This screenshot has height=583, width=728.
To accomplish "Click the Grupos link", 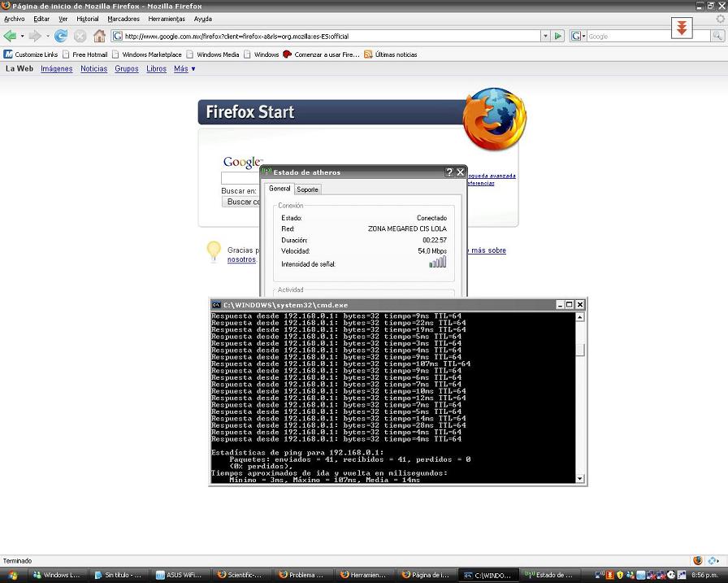I will [x=127, y=69].
